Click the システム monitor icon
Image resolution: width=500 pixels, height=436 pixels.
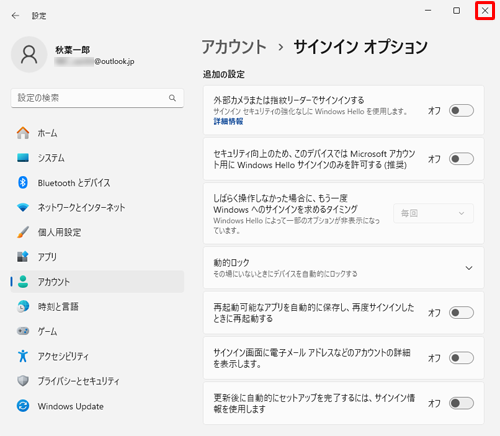click(x=23, y=158)
